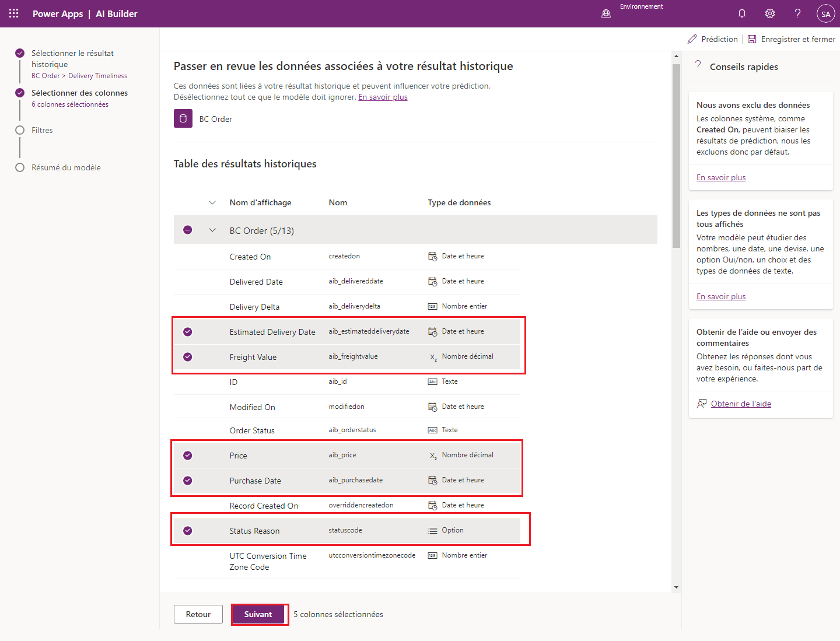Click the date-time icon for Purchase Date
This screenshot has width=840, height=641.
tap(433, 481)
